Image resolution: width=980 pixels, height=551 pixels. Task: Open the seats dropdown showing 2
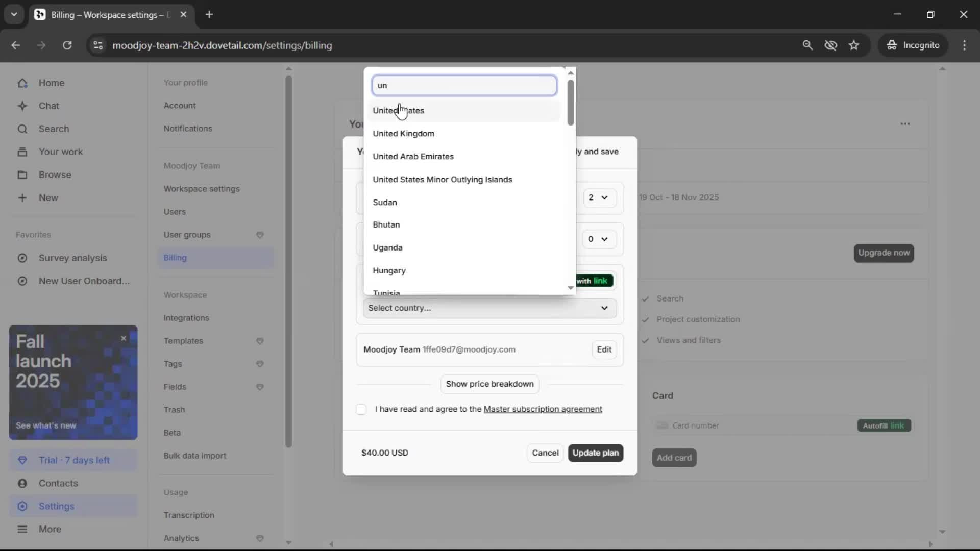(598, 198)
